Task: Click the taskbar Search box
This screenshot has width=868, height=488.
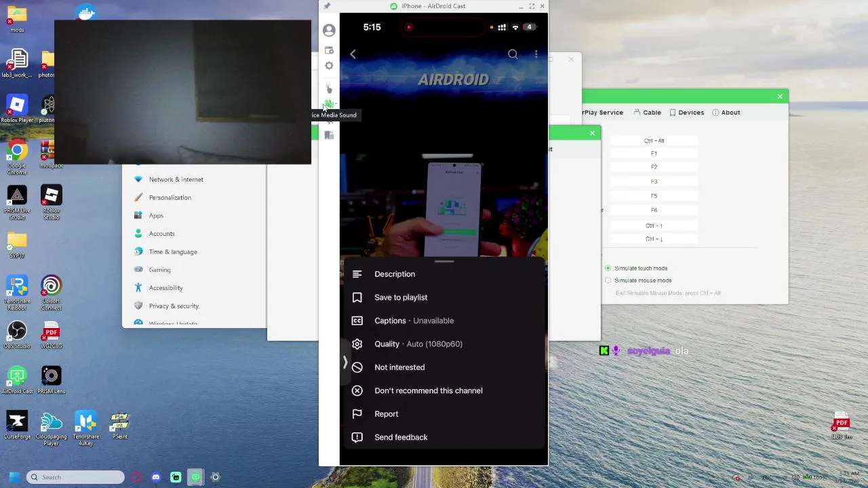Action: coord(75,477)
